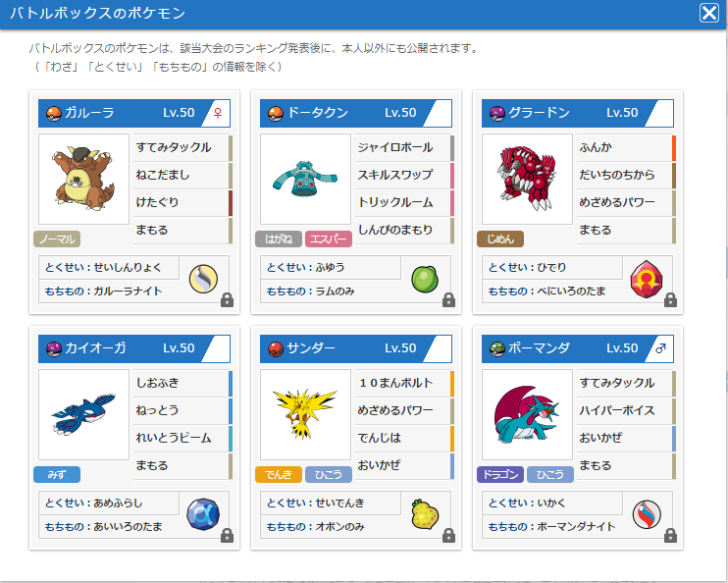Select the move しんぴのまもり
728x583 pixels.
click(404, 230)
